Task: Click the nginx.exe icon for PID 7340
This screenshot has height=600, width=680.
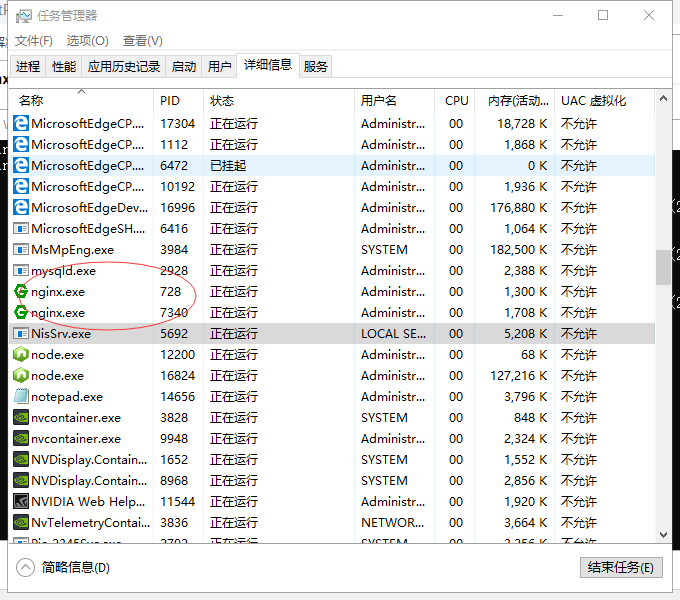Action: coord(21,313)
